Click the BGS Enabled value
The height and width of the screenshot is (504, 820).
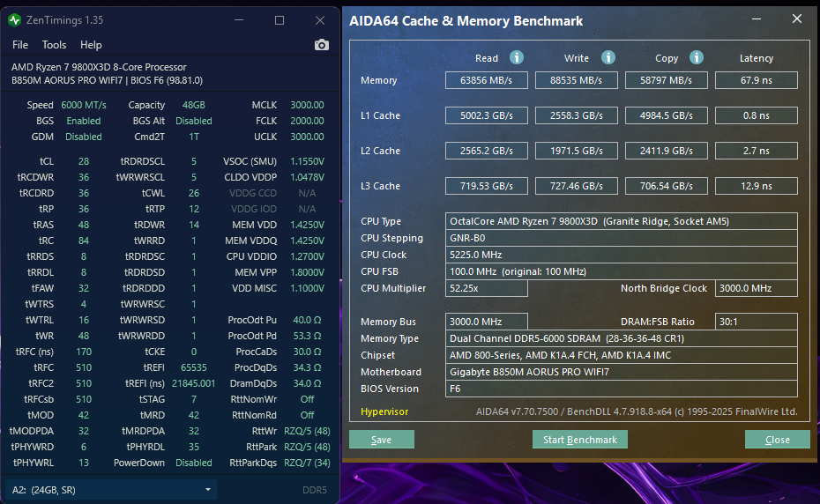click(x=84, y=121)
